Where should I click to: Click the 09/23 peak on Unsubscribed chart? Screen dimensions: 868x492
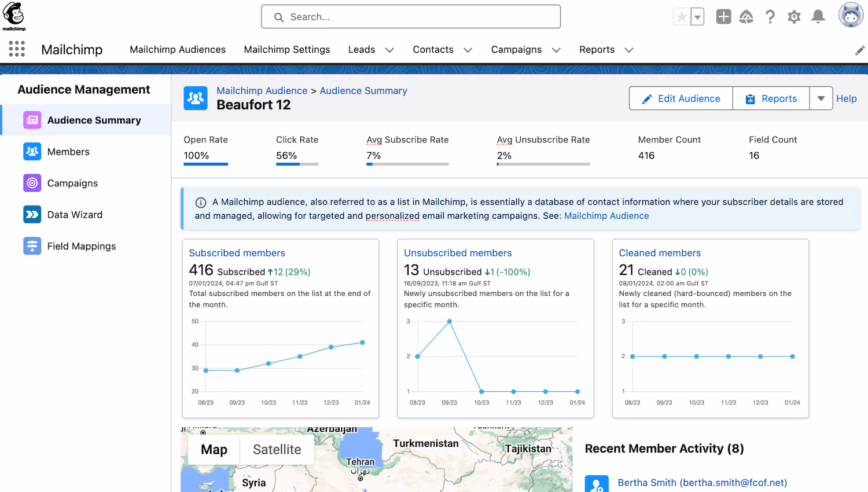coord(450,321)
